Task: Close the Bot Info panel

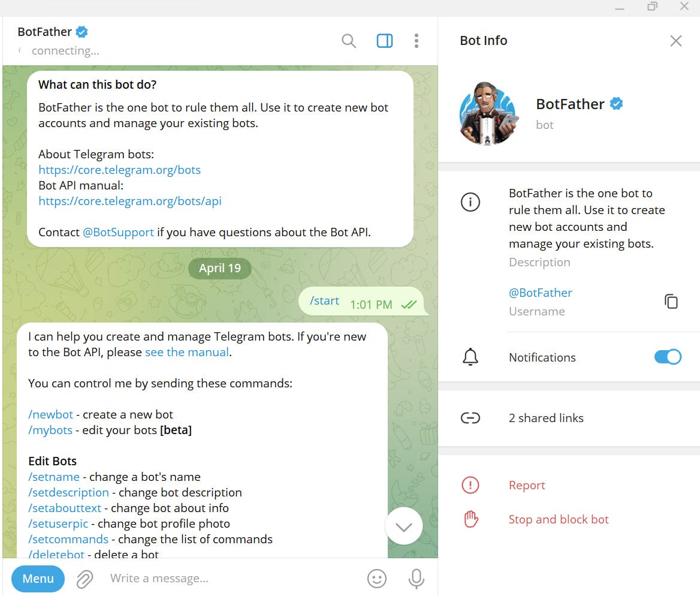Action: coord(676,41)
